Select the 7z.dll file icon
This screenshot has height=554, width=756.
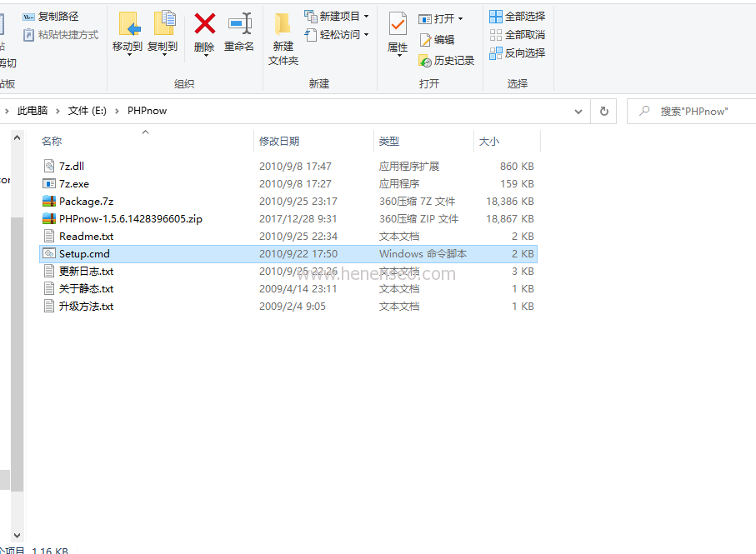point(49,167)
